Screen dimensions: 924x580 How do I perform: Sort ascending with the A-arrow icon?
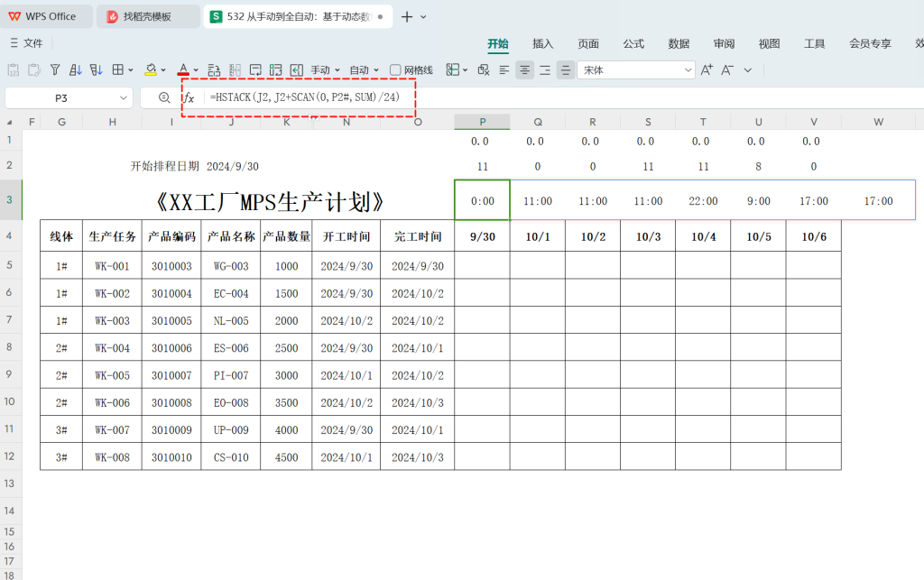point(76,70)
